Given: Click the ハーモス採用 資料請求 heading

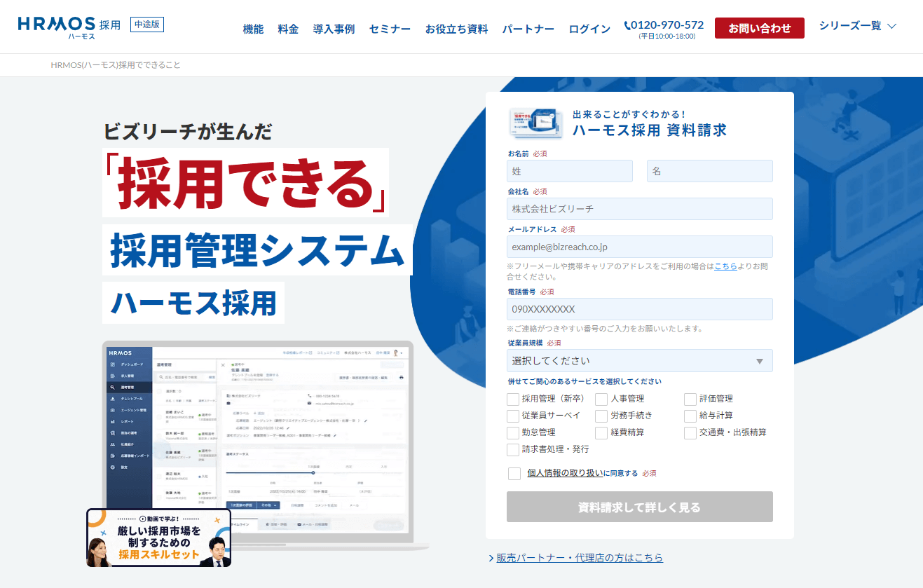Looking at the screenshot, I should point(650,130).
